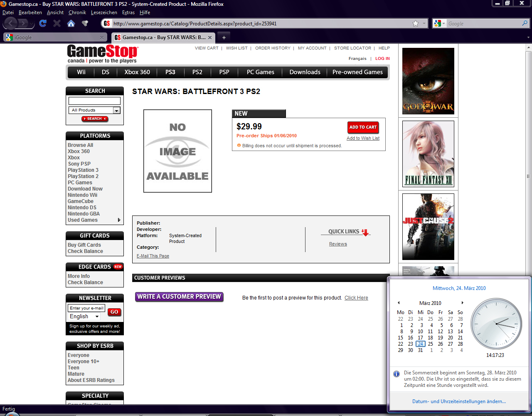This screenshot has width=532, height=416.
Task: Click the newsletter GO button
Action: [x=114, y=312]
